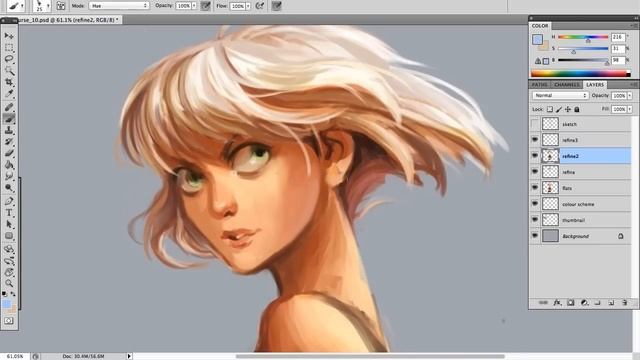640x360 pixels.
Task: Toggle tablet pressure for size
Action: (x=276, y=6)
